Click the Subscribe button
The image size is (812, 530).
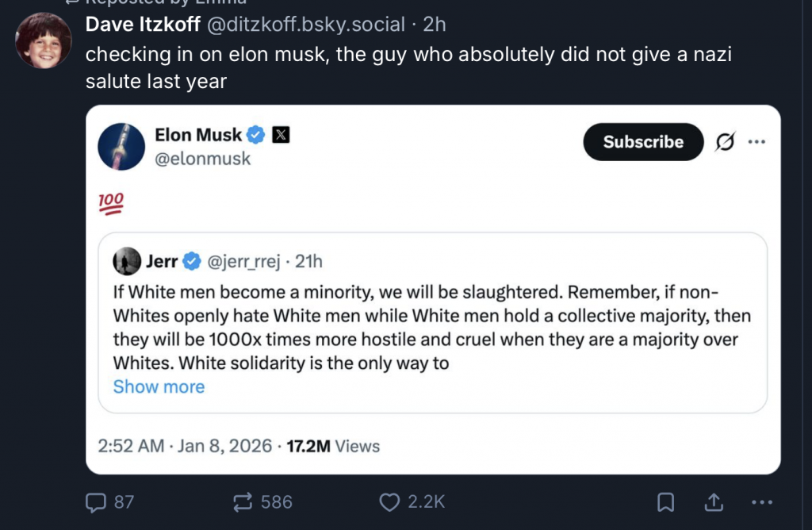coord(643,142)
